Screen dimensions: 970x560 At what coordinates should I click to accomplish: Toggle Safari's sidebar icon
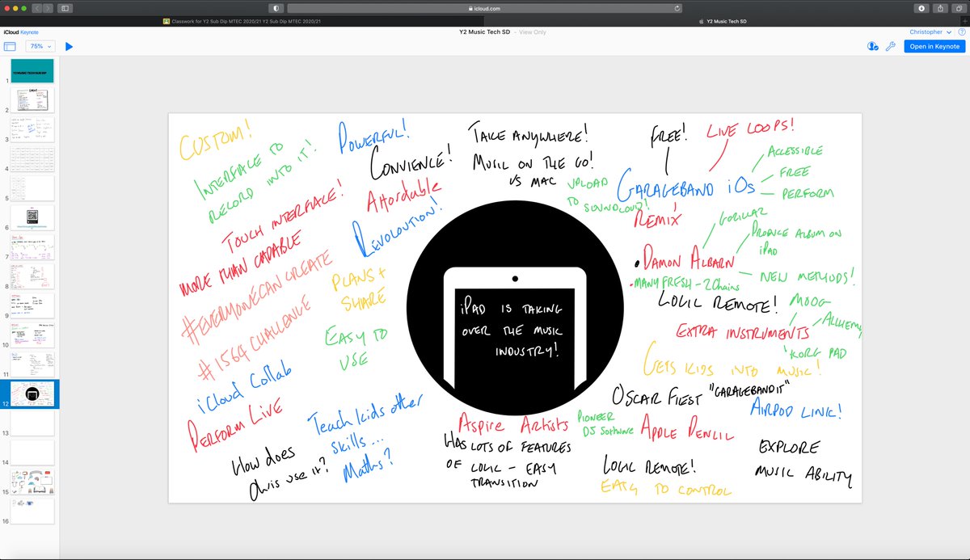65,7
